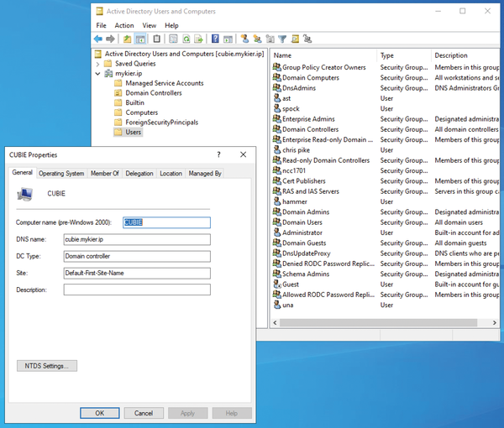Click the clipboard Paste toolbar icon
The width and height of the screenshot is (504, 428).
[x=156, y=39]
